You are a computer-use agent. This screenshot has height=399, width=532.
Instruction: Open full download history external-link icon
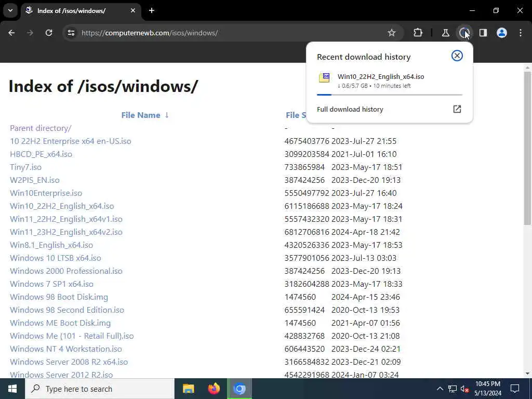pyautogui.click(x=457, y=109)
